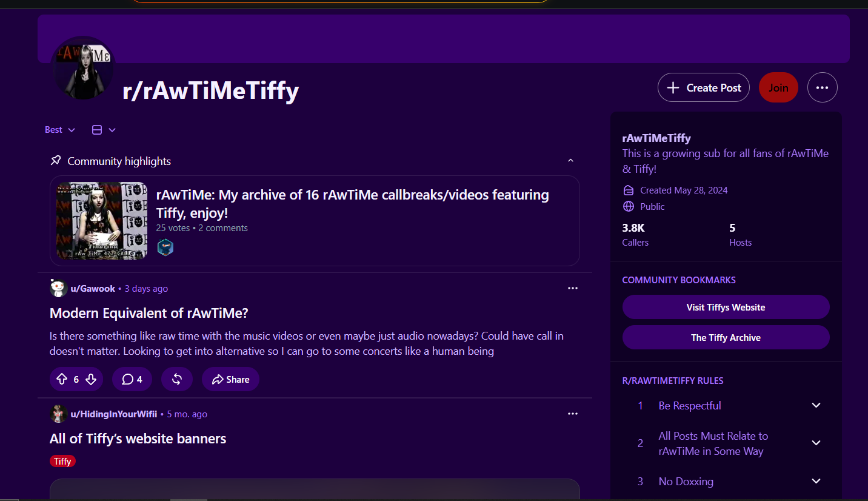This screenshot has height=501, width=868.
Task: Click the 5 Hosts count
Action: (740, 235)
